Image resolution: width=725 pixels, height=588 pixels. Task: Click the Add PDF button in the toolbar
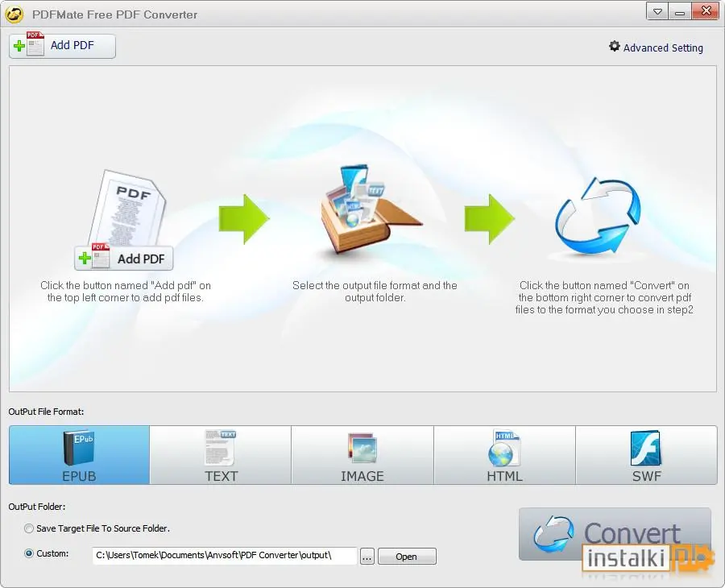point(62,46)
